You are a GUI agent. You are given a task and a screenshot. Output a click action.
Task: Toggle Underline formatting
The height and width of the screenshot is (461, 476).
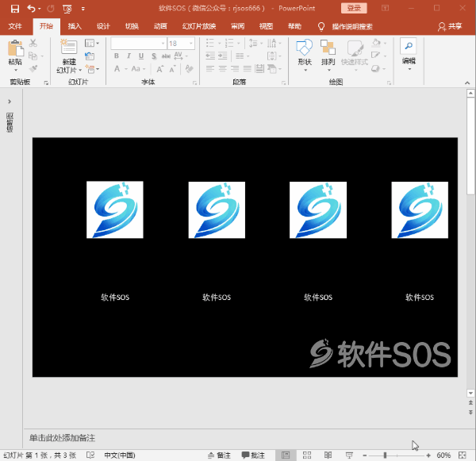[141, 56]
